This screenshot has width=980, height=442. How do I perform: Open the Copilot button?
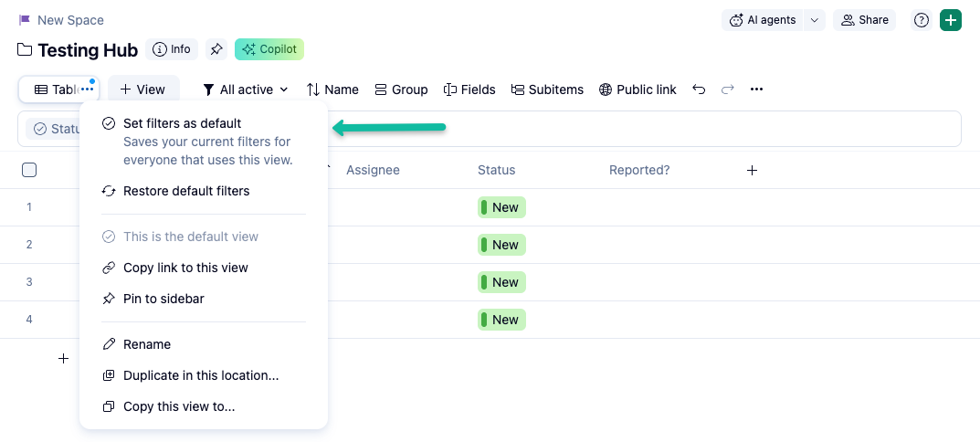(269, 49)
